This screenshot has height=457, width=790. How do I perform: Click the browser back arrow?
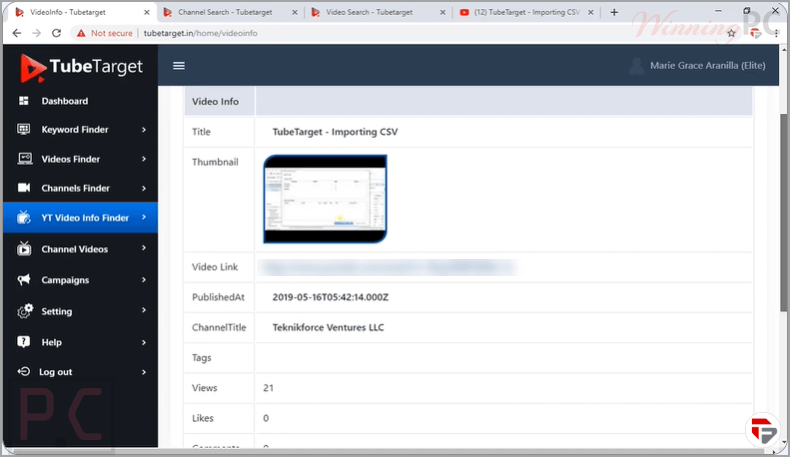tap(17, 33)
